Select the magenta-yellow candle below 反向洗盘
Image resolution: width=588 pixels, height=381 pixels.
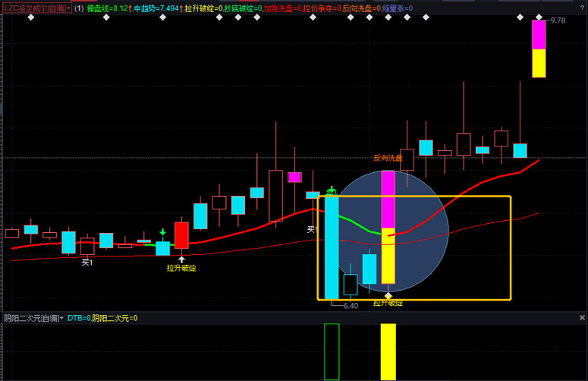(x=388, y=227)
